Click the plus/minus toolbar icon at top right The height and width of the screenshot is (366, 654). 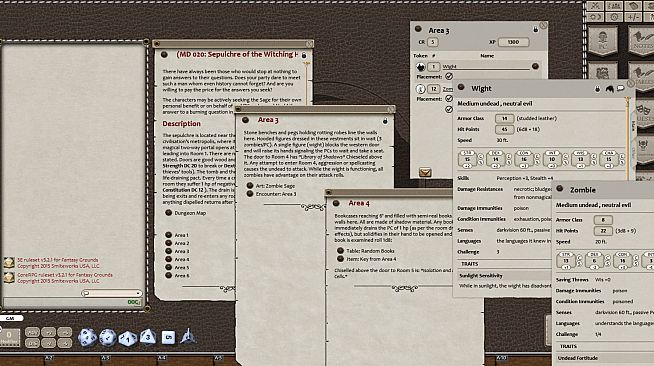pyautogui.click(x=634, y=17)
